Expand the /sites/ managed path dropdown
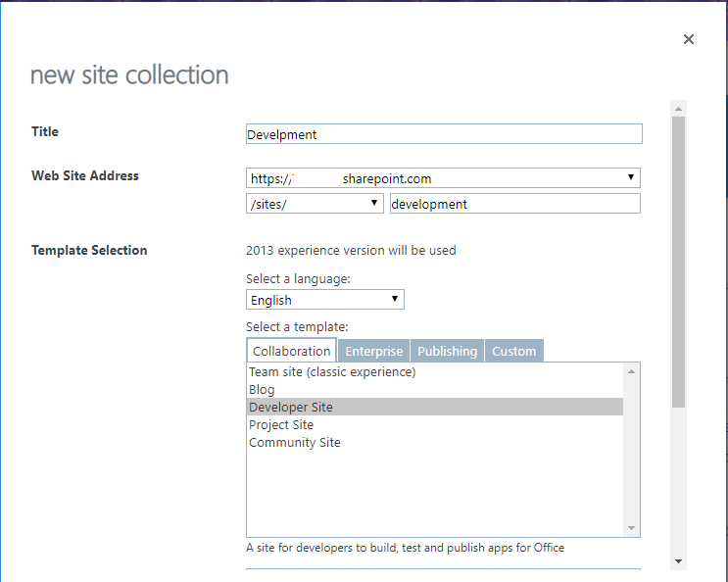728x582 pixels. click(x=315, y=204)
